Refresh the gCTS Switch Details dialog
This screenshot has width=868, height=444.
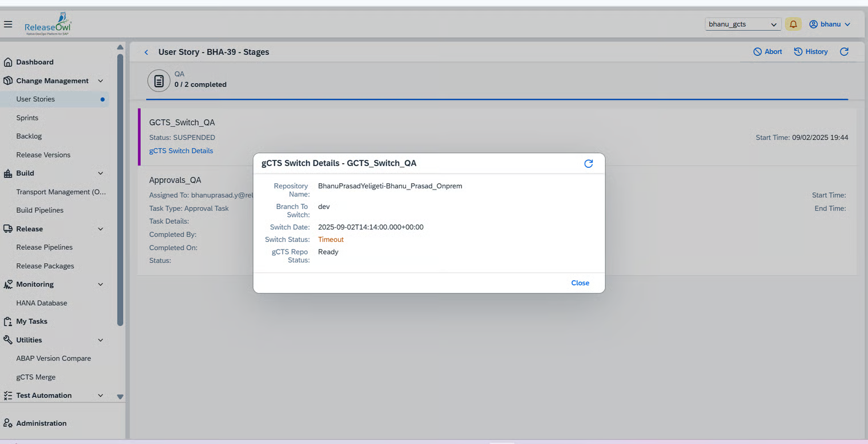coord(588,163)
